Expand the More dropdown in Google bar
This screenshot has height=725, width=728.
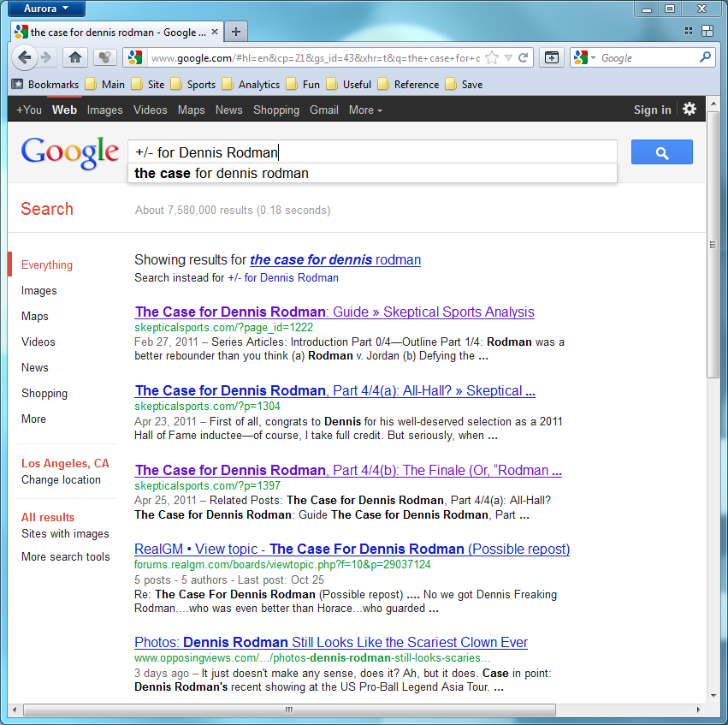(x=365, y=110)
